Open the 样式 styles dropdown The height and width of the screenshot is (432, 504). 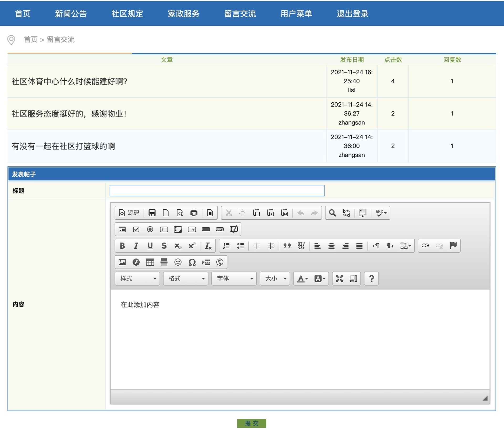tap(137, 278)
